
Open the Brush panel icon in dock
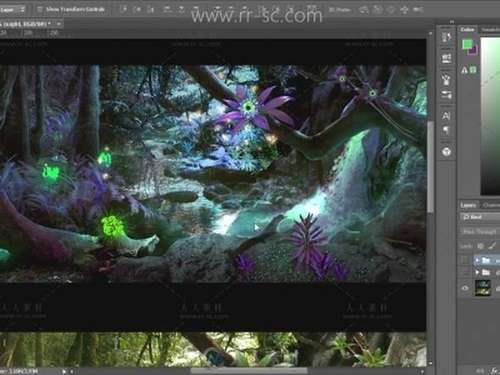tap(446, 79)
